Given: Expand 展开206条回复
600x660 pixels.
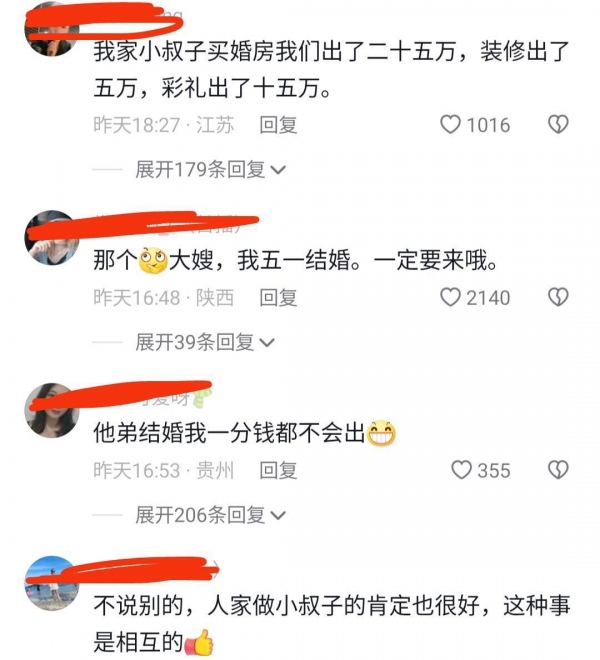Looking at the screenshot, I should [211, 515].
